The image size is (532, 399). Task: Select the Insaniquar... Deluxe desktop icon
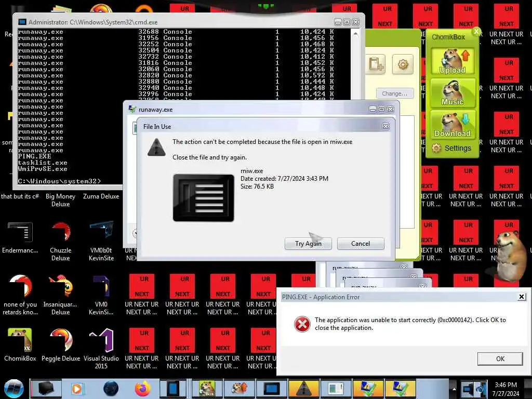60,296
